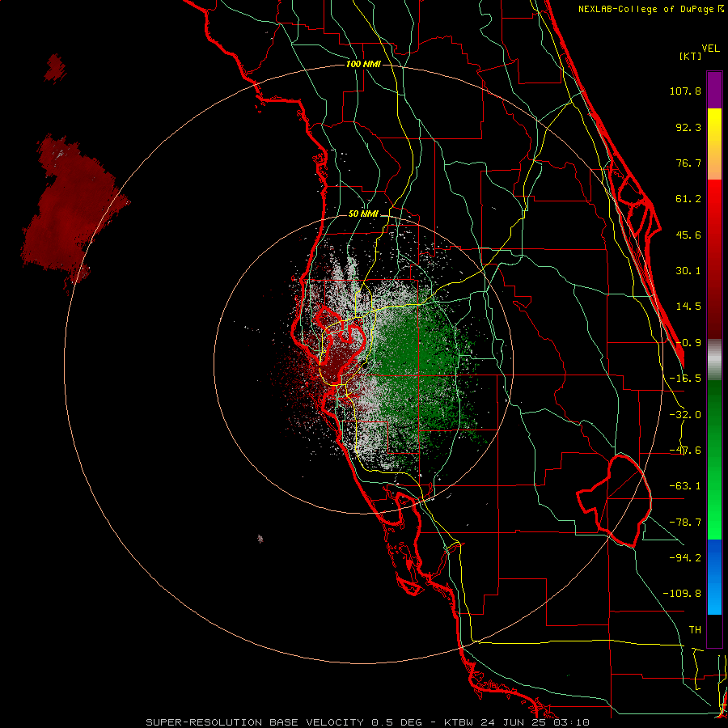This screenshot has width=728, height=728.
Task: Pick the red segment of the color bar
Action: pos(714,259)
